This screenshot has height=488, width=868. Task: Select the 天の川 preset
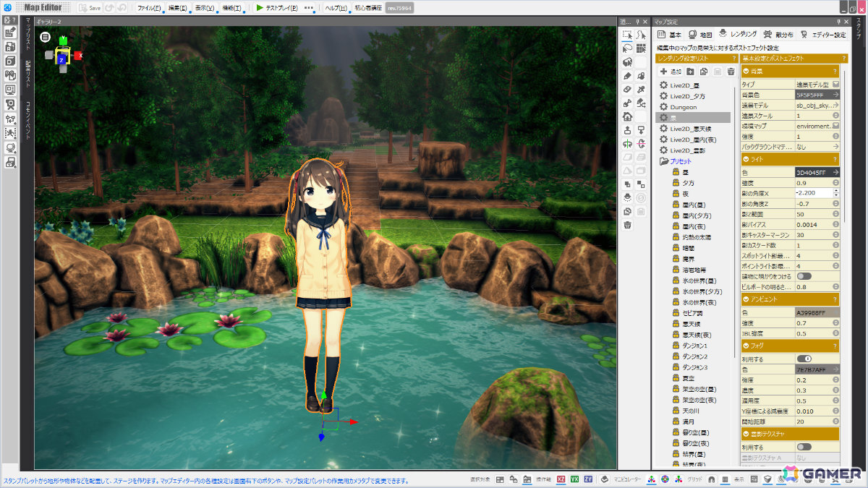691,411
